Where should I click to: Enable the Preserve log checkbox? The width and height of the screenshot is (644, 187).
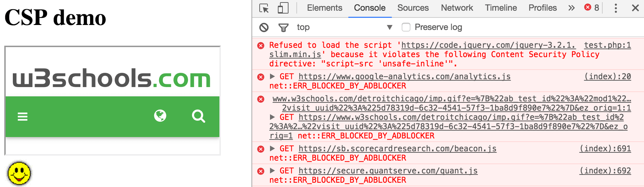(x=406, y=27)
